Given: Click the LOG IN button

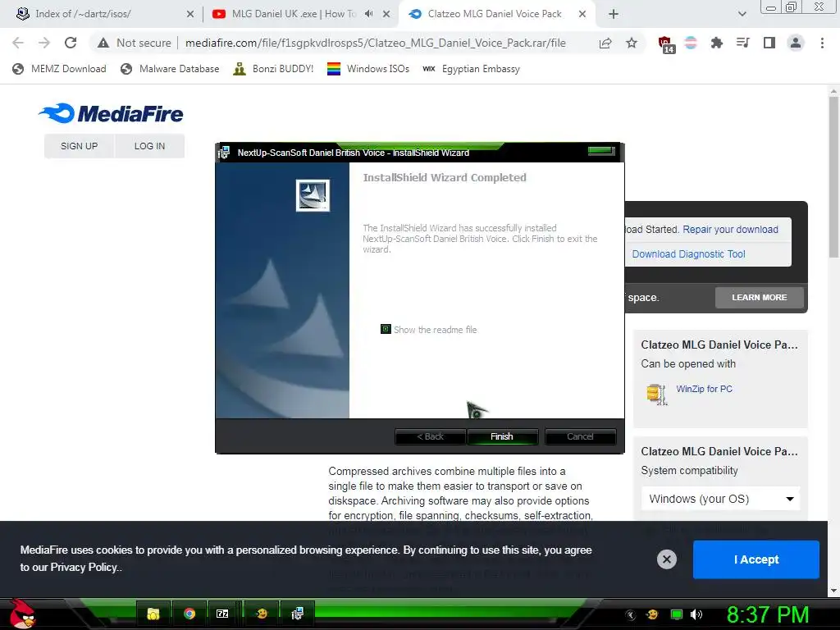Looking at the screenshot, I should 149,146.
